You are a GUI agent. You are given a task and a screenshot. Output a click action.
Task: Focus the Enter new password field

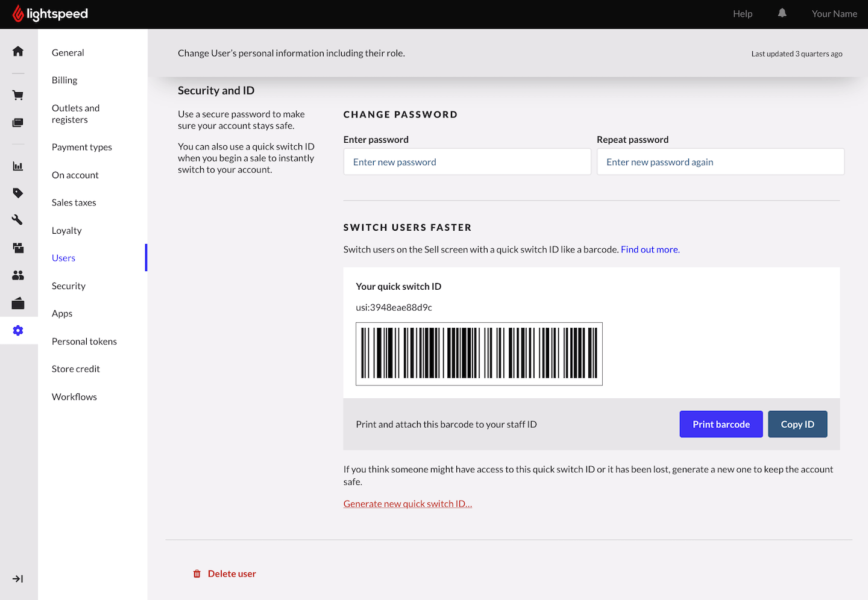[467, 161]
